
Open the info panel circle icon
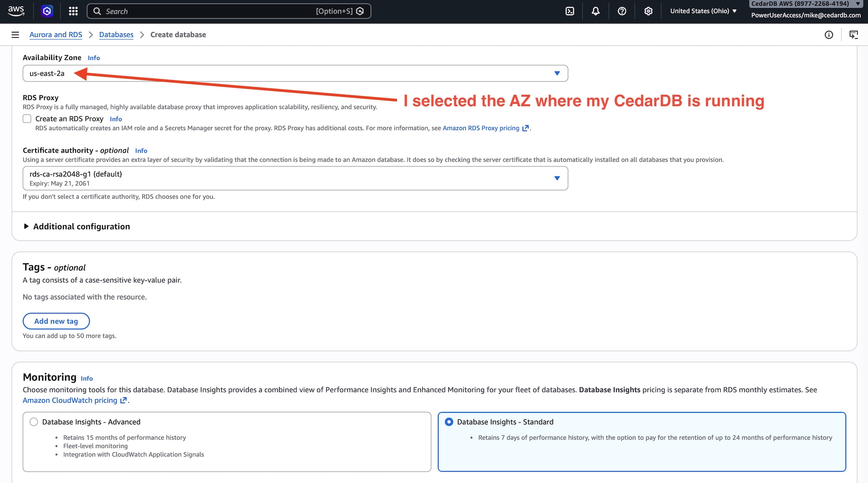tap(829, 35)
